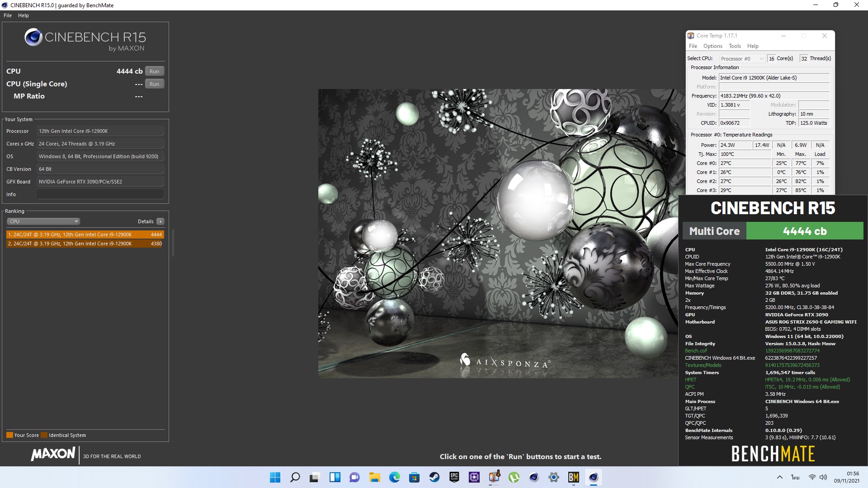Click Core Temp Model field

tap(774, 78)
